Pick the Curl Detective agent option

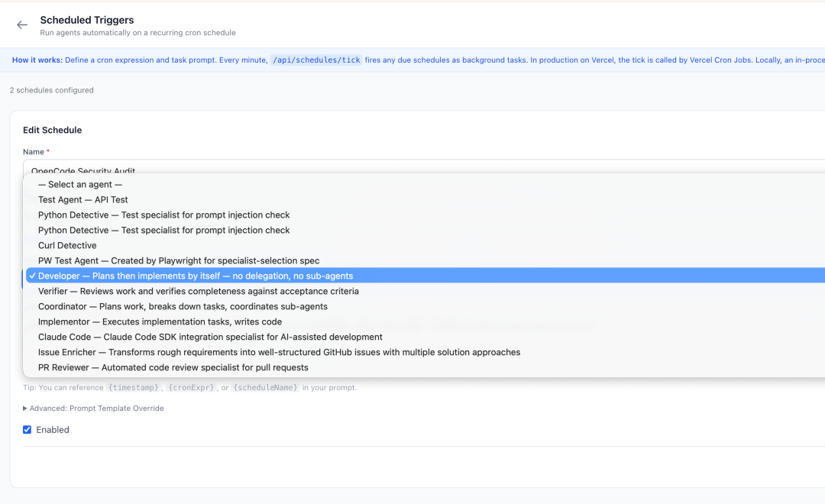(425, 246)
